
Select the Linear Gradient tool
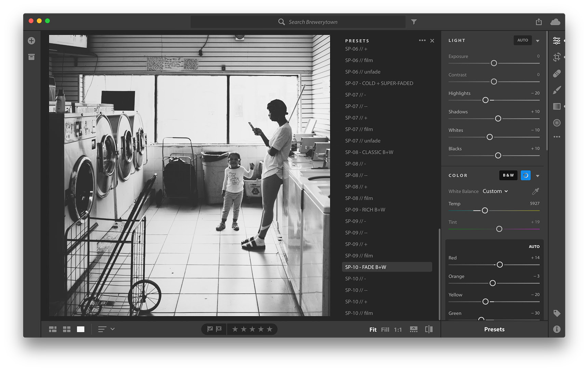[x=557, y=106]
